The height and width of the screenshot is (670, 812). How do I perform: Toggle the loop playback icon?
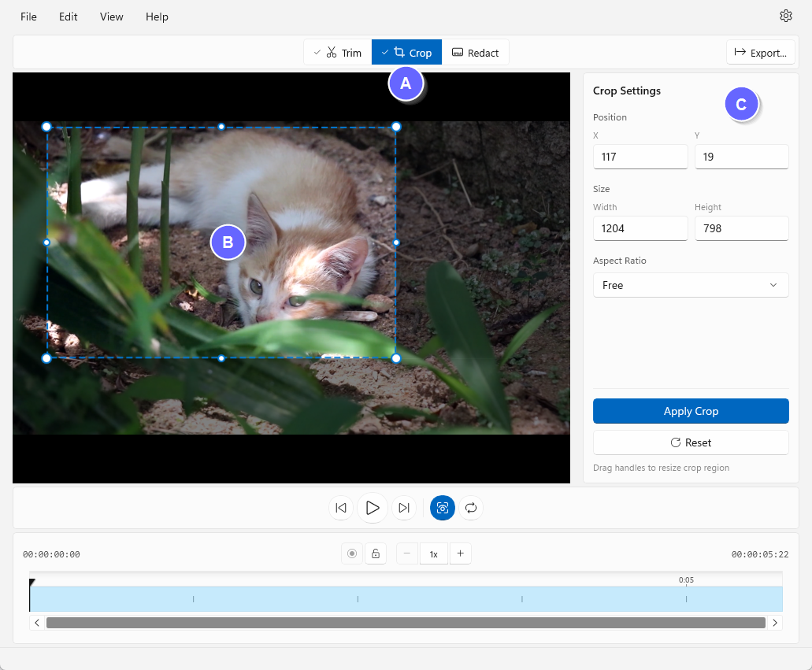tap(471, 508)
